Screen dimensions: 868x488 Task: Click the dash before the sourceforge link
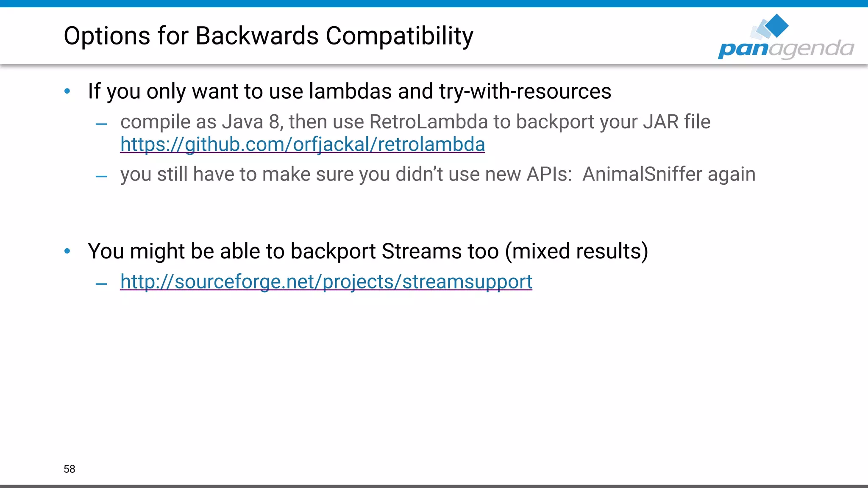click(101, 284)
